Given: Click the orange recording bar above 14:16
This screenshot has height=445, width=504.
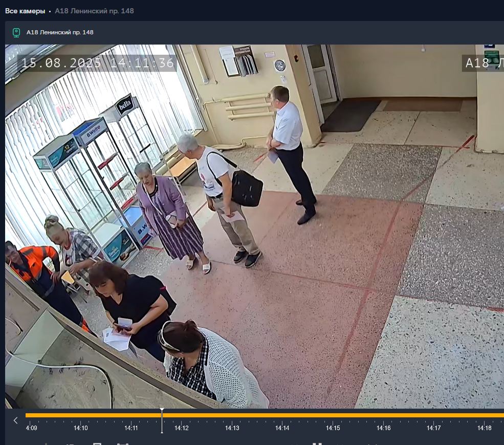Looking at the screenshot, I should [x=384, y=415].
